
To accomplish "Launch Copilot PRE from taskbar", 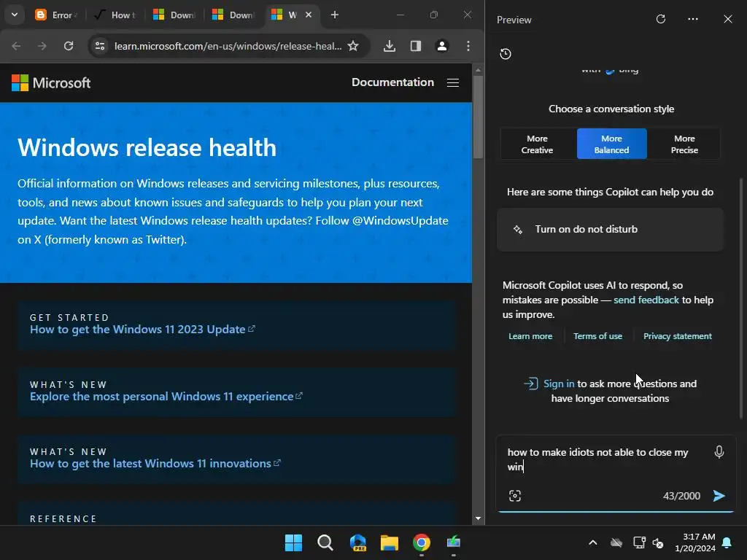I will (x=357, y=542).
